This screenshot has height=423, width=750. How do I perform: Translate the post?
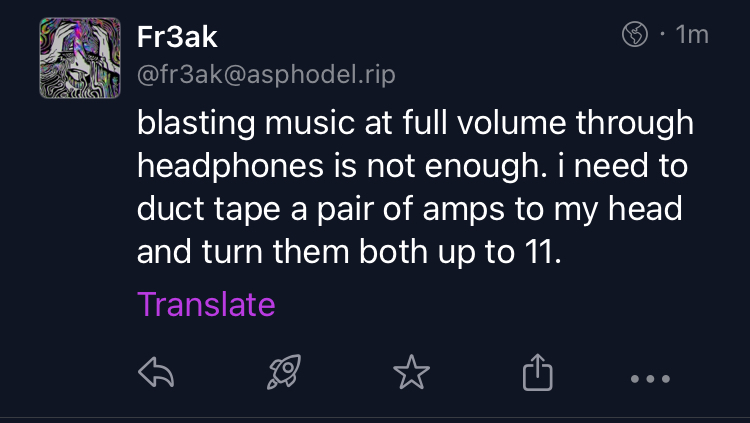205,303
